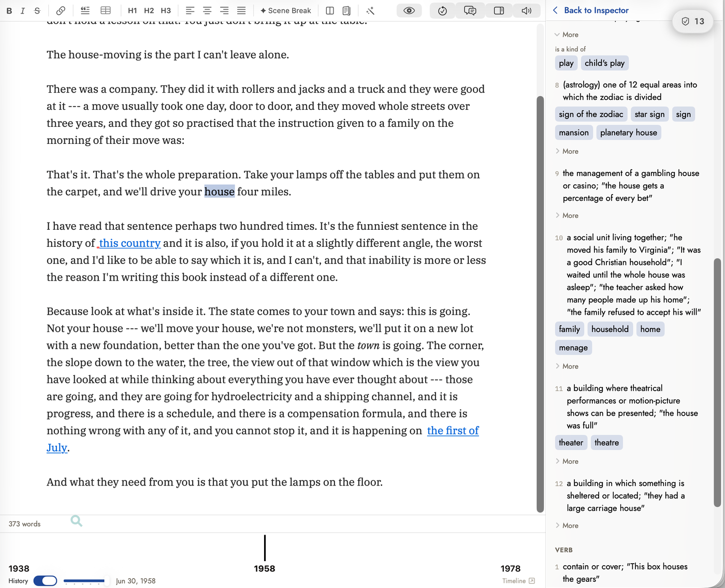This screenshot has width=725, height=588.
Task: Expand More under the zodiac definition
Action: [x=567, y=151]
